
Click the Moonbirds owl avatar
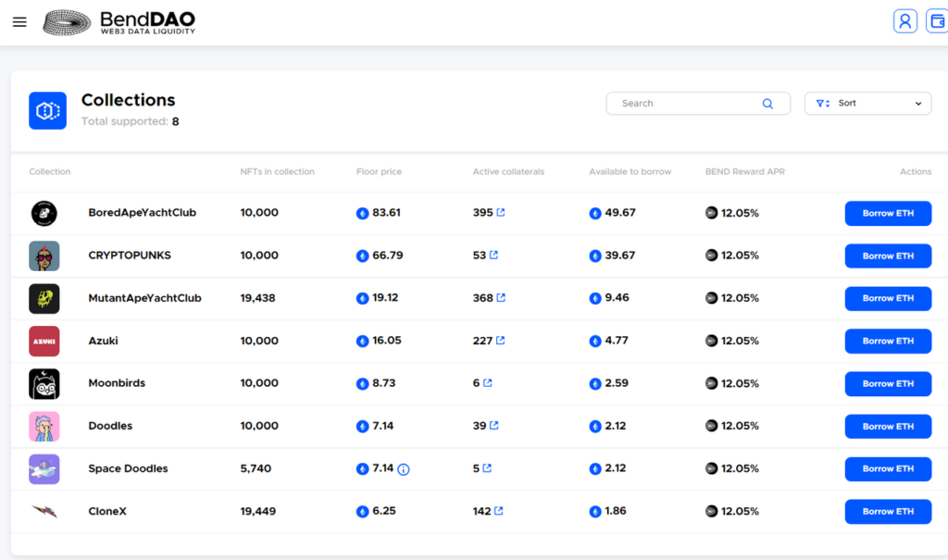point(44,384)
